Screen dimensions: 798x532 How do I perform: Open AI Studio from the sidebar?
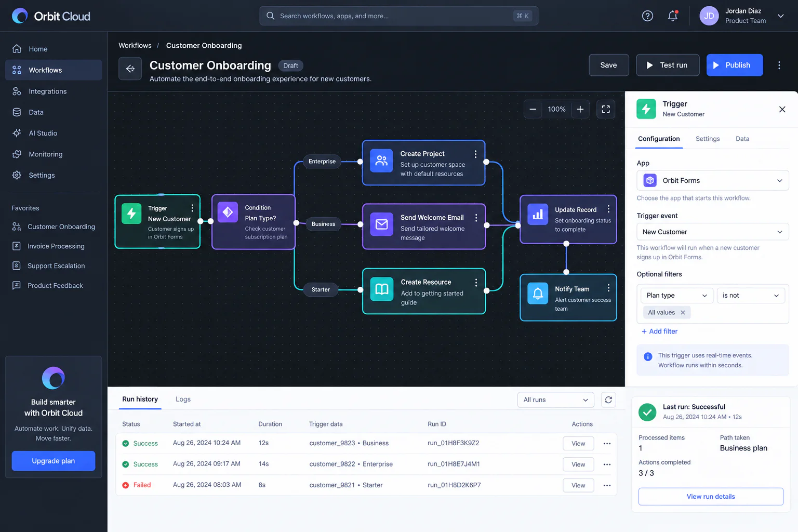pos(54,133)
